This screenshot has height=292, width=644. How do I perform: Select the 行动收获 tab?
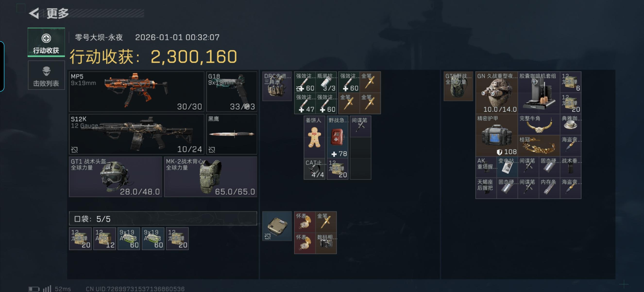click(46, 42)
